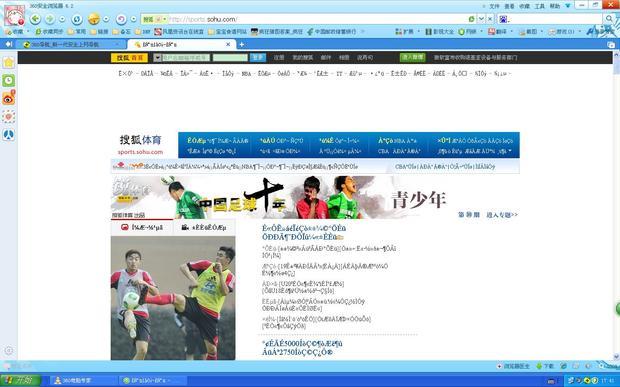Screen dimensions: 620x387
Task: Click the green clock history sidebar icon
Action: click(8, 81)
